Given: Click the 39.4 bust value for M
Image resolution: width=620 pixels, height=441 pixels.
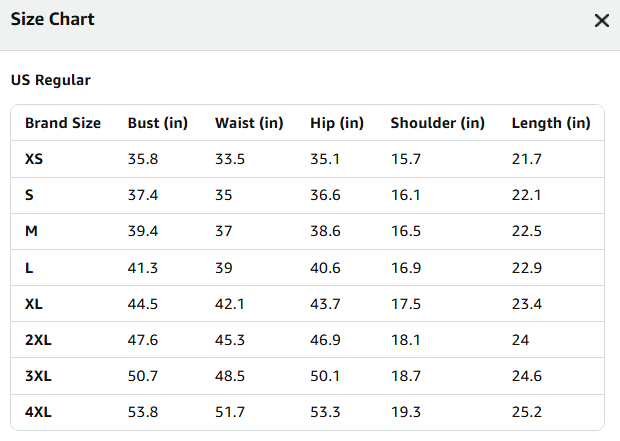Looking at the screenshot, I should tap(143, 231).
